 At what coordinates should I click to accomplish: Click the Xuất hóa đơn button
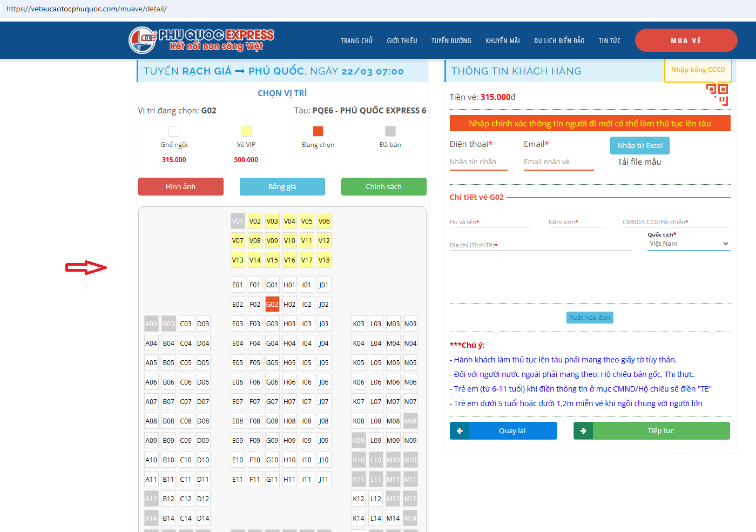click(x=590, y=318)
